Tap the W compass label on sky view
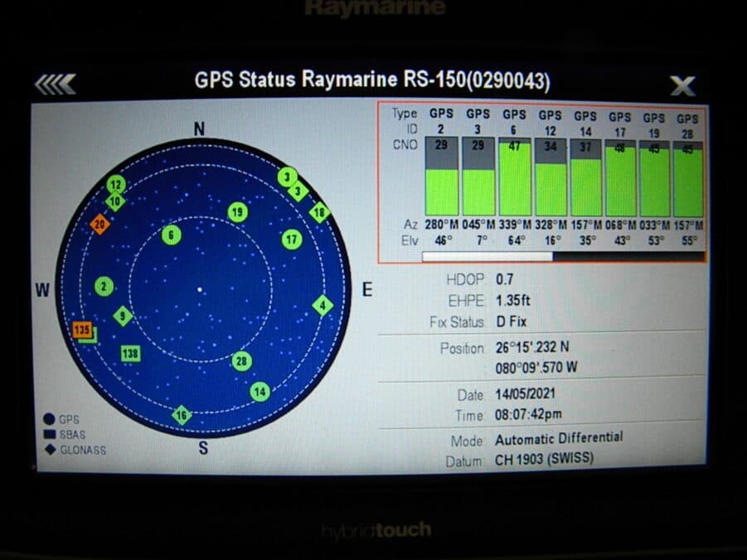 pyautogui.click(x=42, y=290)
